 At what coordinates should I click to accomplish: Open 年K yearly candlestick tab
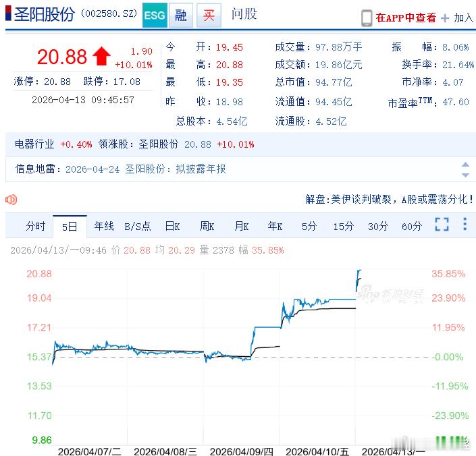275,226
